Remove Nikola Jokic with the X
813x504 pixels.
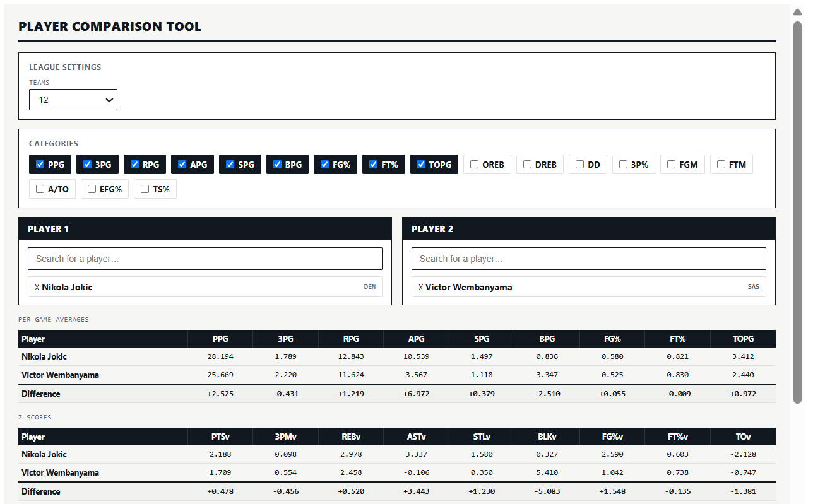(37, 287)
